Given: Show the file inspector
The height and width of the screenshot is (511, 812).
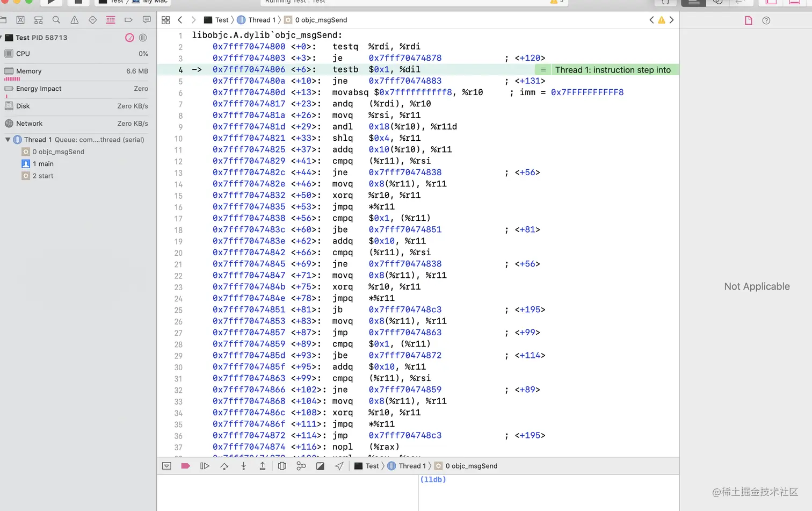Looking at the screenshot, I should click(x=748, y=20).
